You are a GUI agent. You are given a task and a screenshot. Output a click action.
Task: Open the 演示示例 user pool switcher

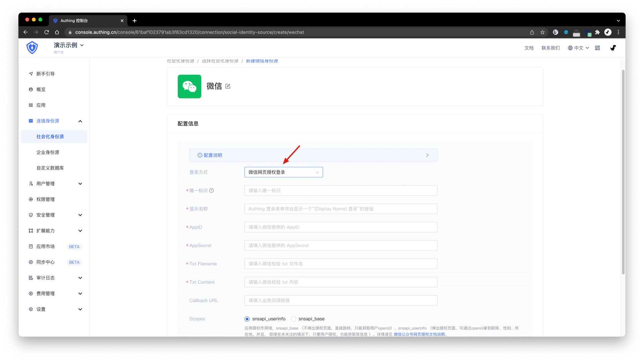click(x=68, y=45)
